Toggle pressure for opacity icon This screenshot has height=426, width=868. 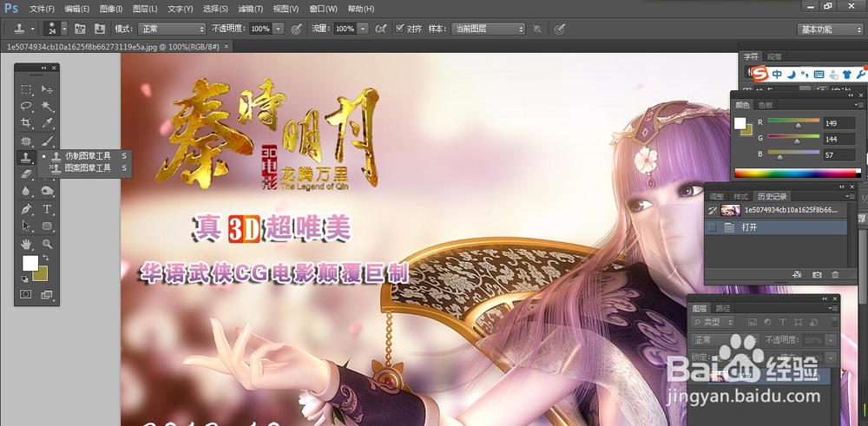point(296,29)
